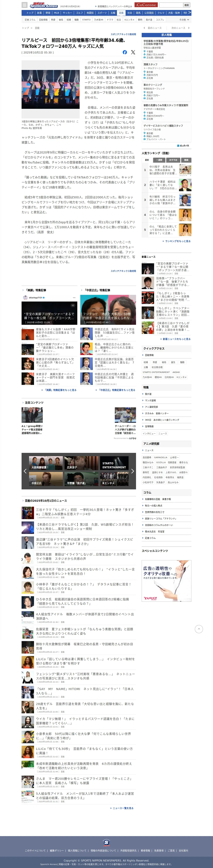Open rank 2 ハライチ澤部 article thumbnail

(185, 185)
